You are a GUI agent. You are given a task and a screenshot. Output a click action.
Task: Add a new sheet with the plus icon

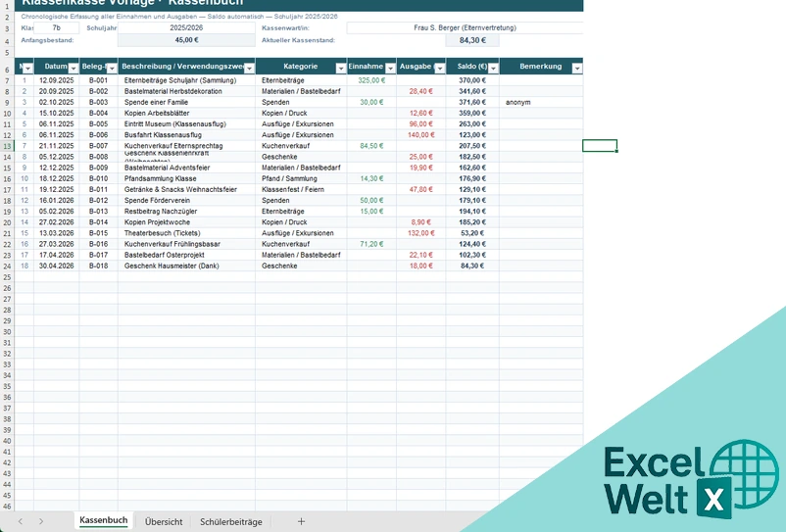click(x=301, y=521)
